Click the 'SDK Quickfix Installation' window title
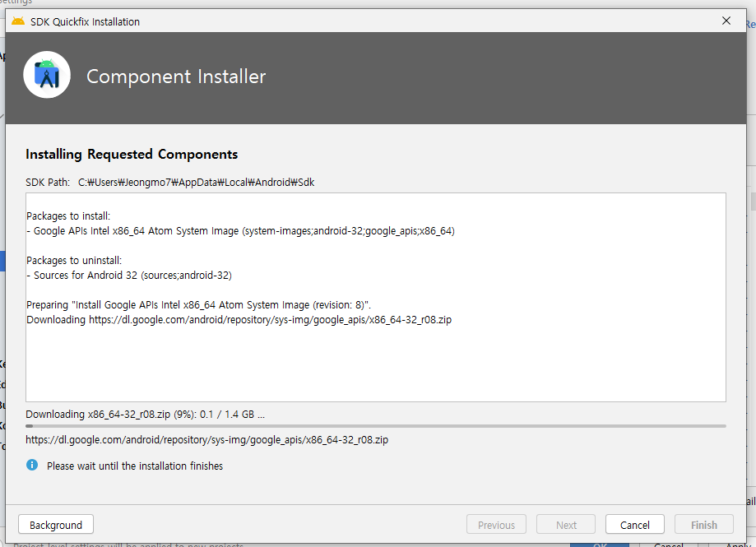This screenshot has width=756, height=547. point(85,21)
